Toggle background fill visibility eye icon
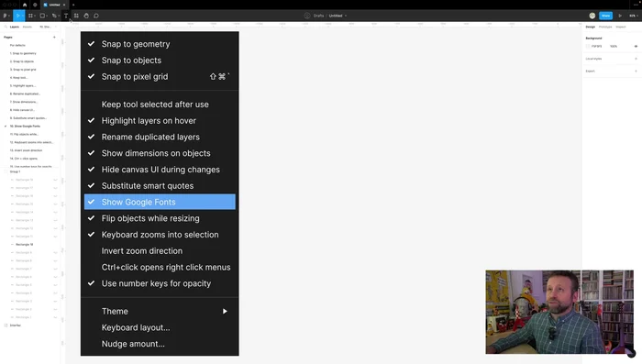This screenshot has height=364, width=642. point(636,46)
